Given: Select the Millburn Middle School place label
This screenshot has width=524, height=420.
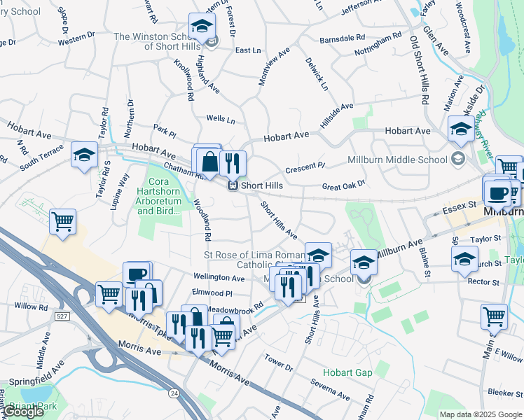Looking at the screenshot, I should (397, 160).
